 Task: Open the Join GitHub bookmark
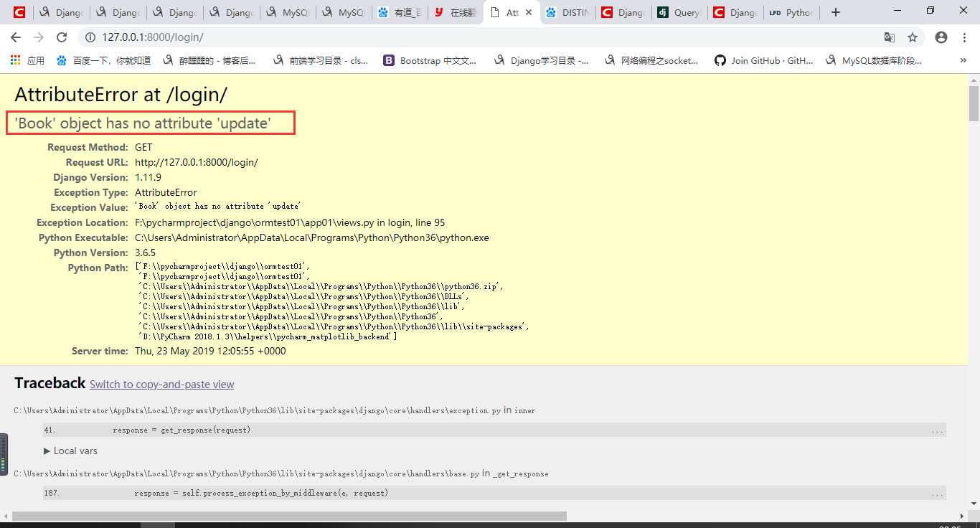point(763,61)
